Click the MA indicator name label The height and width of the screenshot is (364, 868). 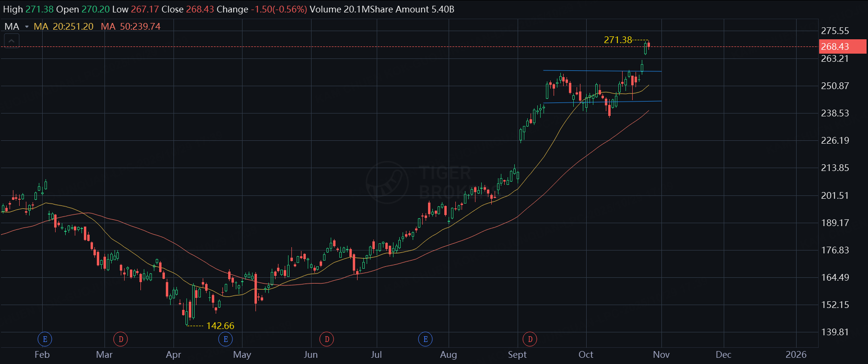click(12, 27)
